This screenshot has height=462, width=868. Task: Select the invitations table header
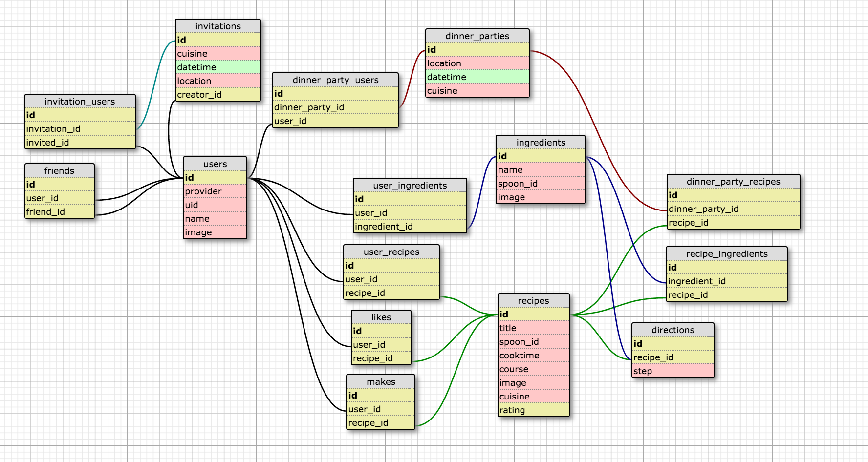[218, 26]
